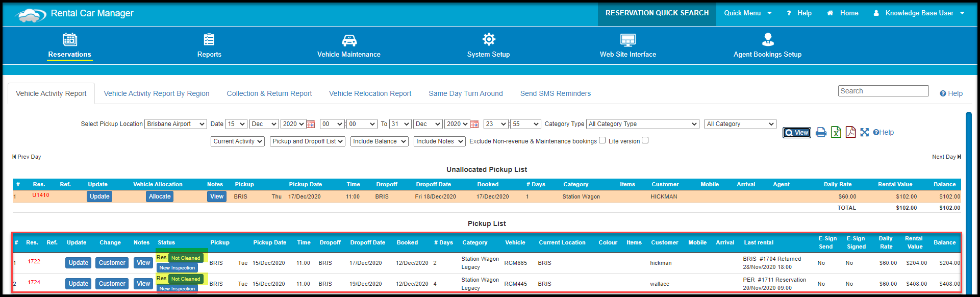Switch to Vehicle Relocation Report tab
This screenshot has height=297, width=980.
tap(370, 93)
